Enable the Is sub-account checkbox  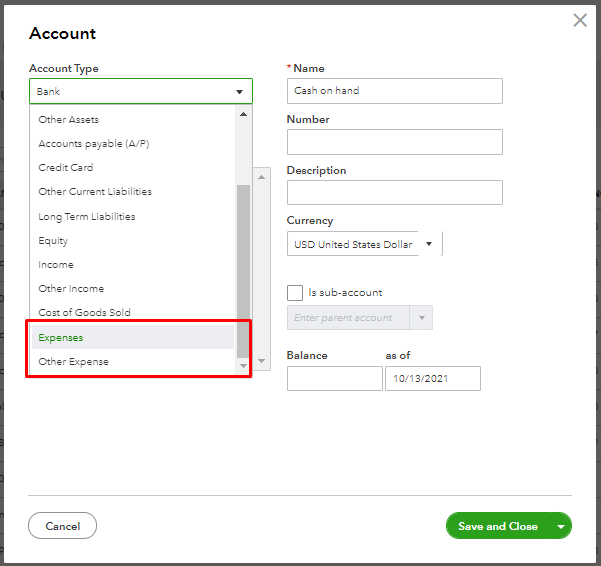[x=295, y=293]
